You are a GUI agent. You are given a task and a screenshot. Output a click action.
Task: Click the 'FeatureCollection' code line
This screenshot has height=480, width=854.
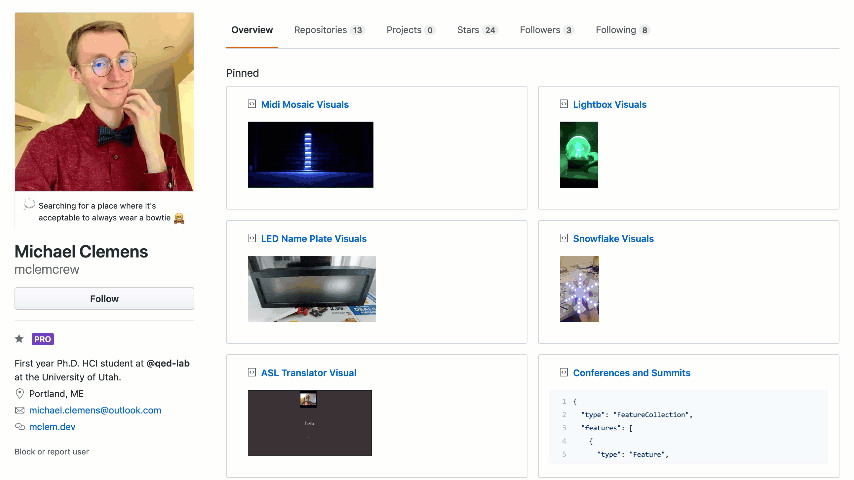click(636, 415)
